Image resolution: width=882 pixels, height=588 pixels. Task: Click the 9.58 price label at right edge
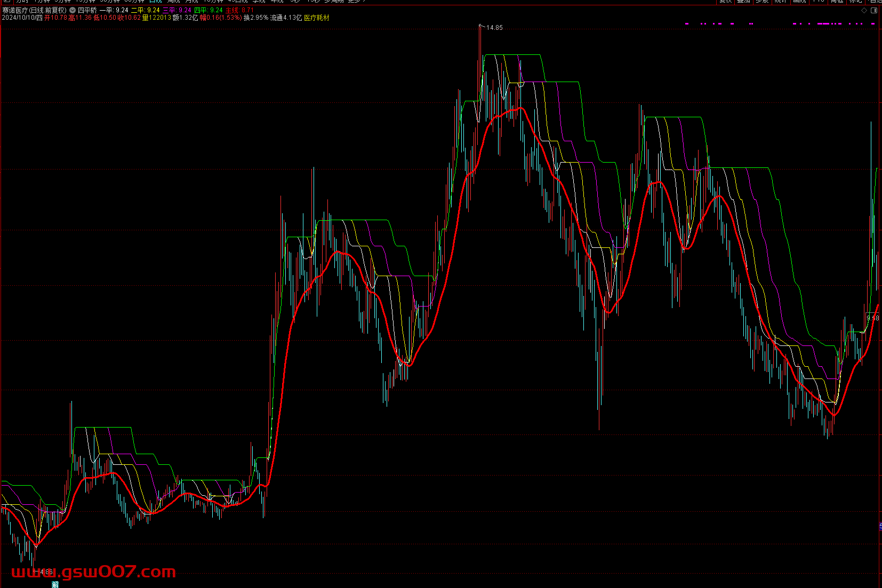[873, 318]
